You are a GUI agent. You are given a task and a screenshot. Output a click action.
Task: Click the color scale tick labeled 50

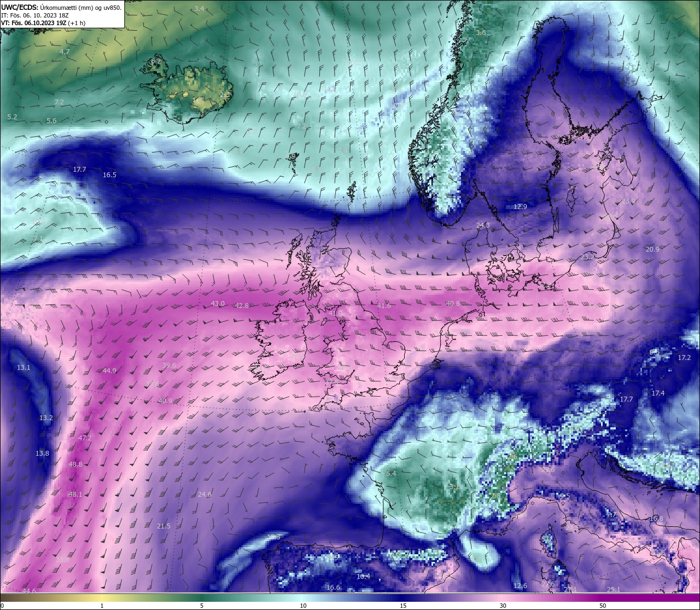click(603, 606)
